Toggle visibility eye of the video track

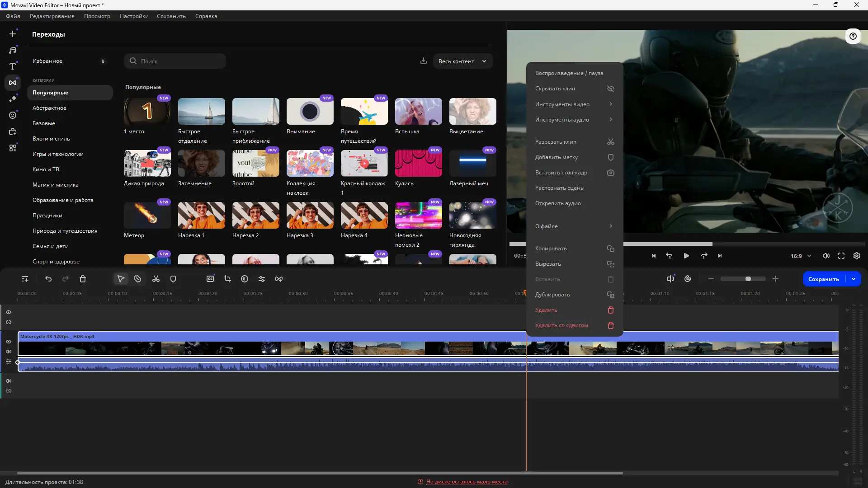[9, 342]
